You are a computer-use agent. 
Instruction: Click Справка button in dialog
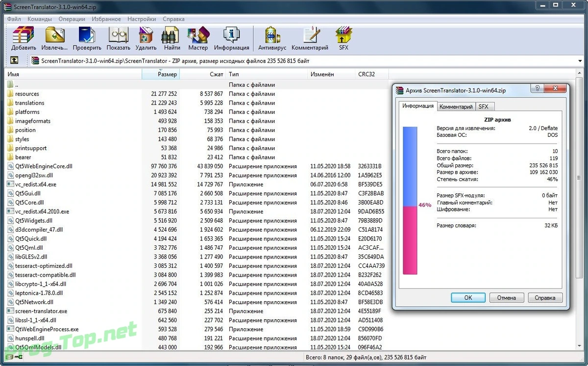pyautogui.click(x=545, y=298)
